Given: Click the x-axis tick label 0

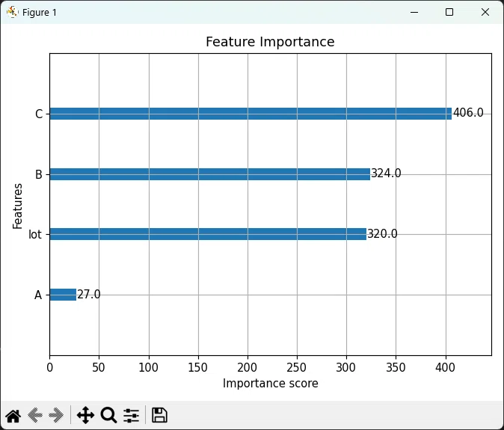Looking at the screenshot, I should [50, 367].
